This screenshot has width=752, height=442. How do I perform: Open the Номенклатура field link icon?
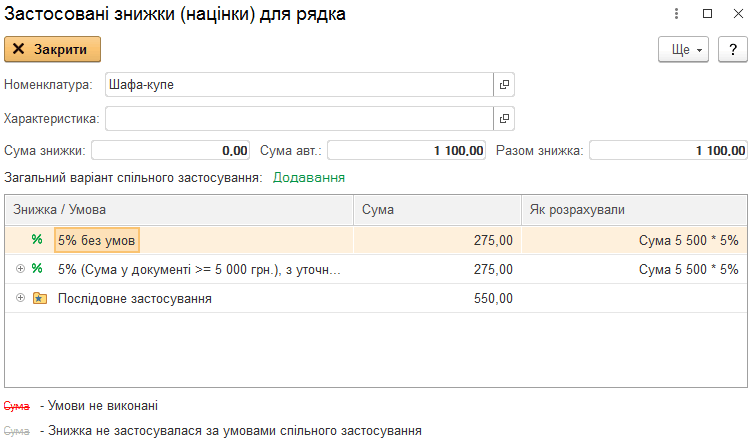[504, 85]
